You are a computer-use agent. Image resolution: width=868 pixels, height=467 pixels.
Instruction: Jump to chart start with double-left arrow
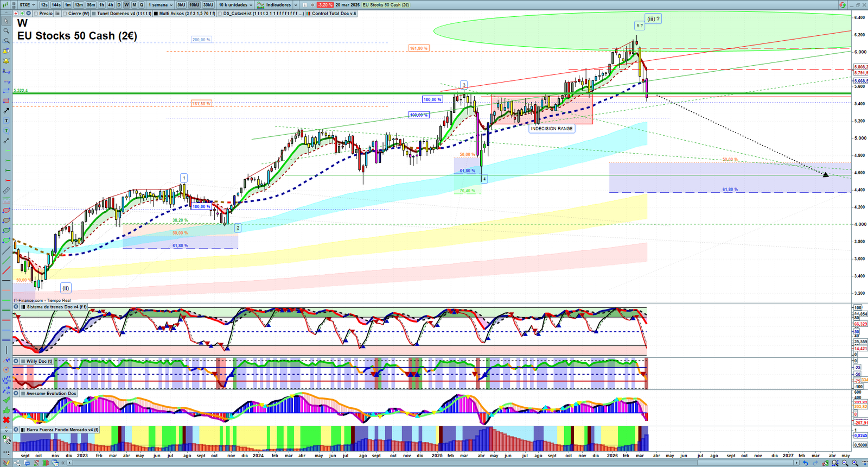pyautogui.click(x=63, y=463)
